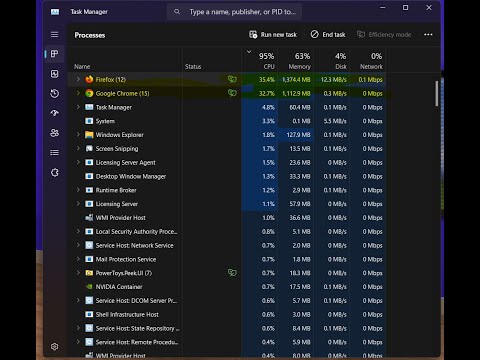Expand the Task Manager process row
Image resolution: width=480 pixels, height=360 pixels.
click(x=78, y=107)
